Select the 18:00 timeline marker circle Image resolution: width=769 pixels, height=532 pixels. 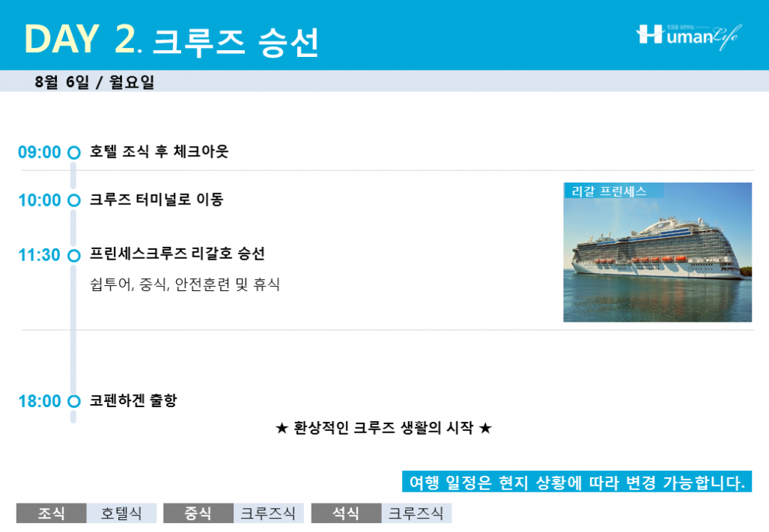click(73, 401)
